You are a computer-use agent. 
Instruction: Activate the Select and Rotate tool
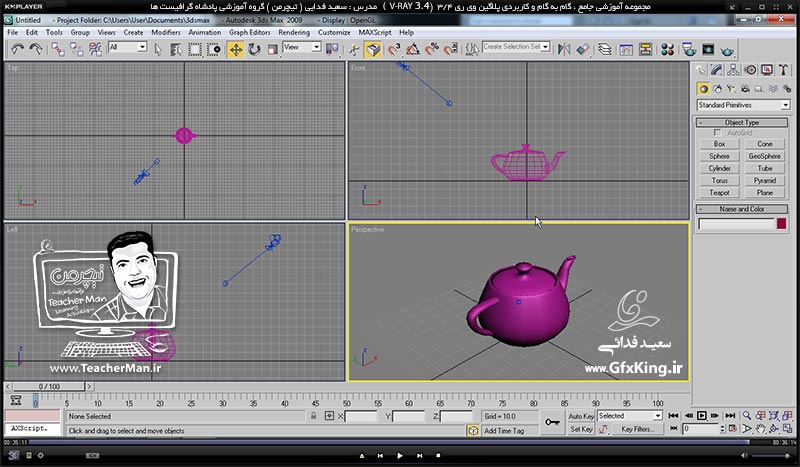(x=254, y=50)
